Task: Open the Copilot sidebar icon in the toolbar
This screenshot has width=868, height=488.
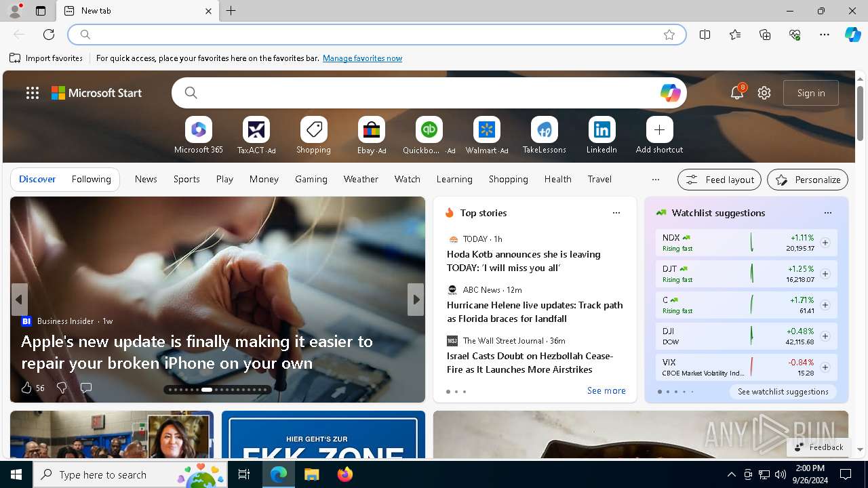Action: click(x=852, y=35)
